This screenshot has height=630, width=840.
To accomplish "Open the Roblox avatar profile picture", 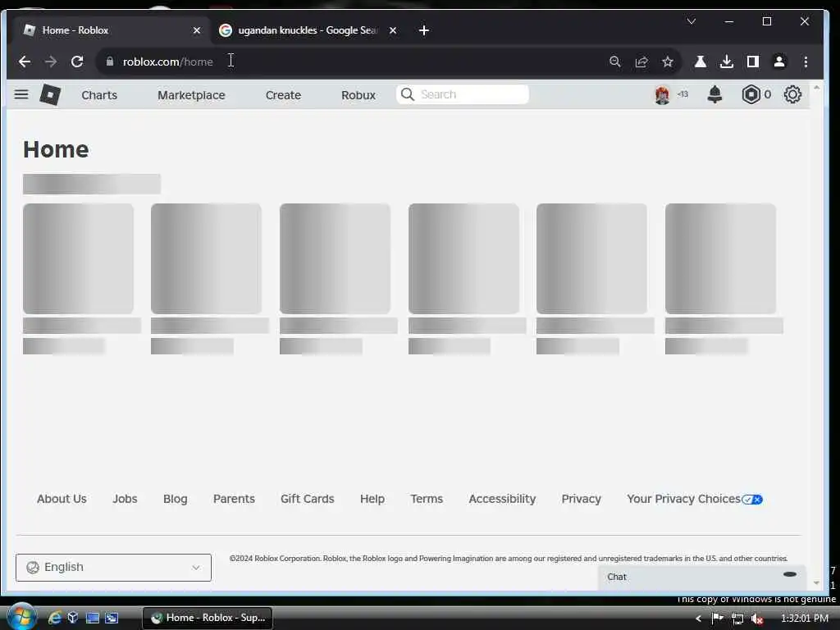I will click(662, 95).
